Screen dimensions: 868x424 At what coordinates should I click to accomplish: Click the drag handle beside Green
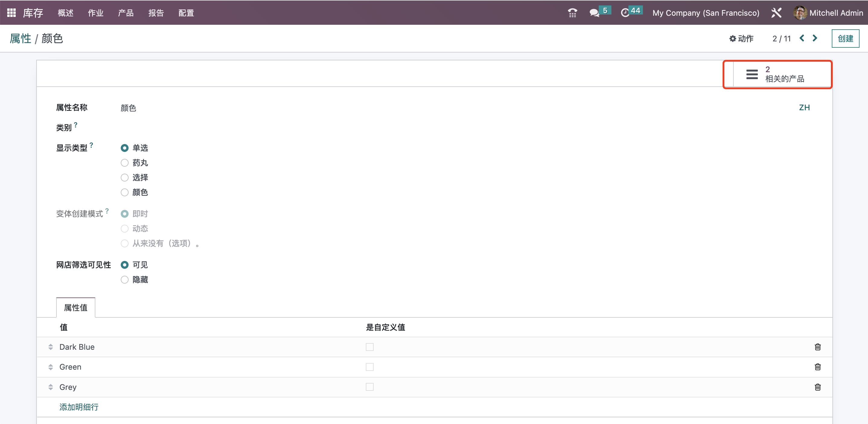point(50,367)
